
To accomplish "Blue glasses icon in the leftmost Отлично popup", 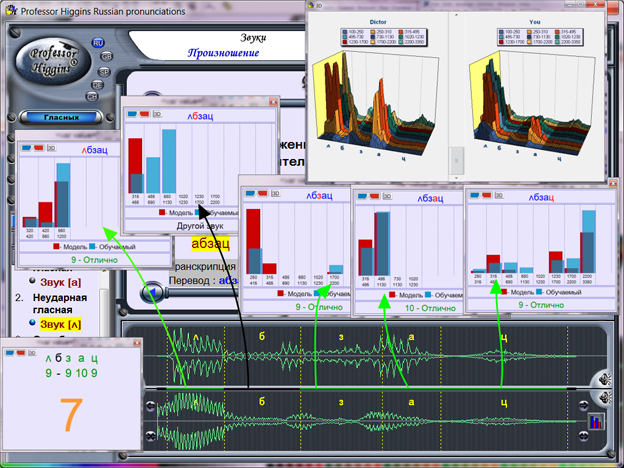I will pyautogui.click(x=26, y=148).
